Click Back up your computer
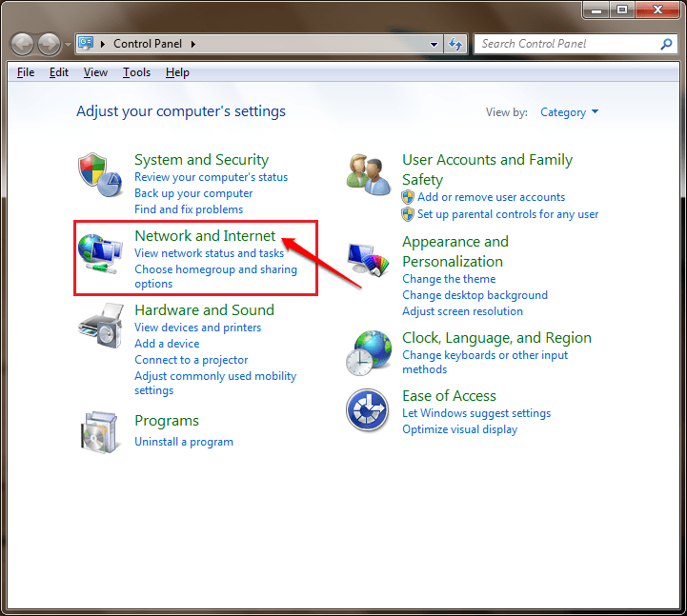The image size is (687, 616). [193, 193]
